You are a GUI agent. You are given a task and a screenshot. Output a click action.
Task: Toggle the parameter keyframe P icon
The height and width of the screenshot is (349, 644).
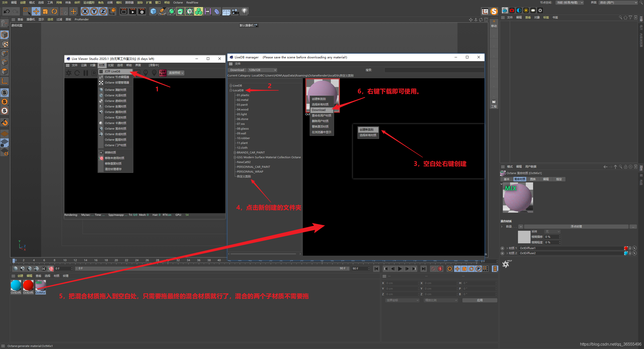click(478, 269)
